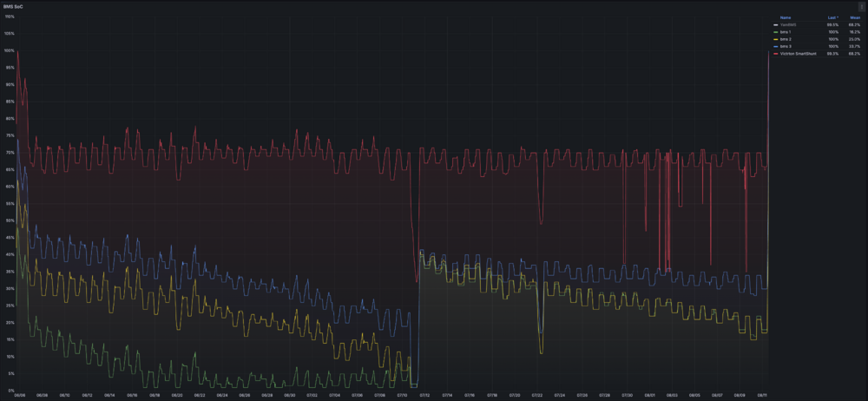Open color picker for bms 2 yellow swatch
Viewport: 868px width, 401px height.
coord(775,39)
